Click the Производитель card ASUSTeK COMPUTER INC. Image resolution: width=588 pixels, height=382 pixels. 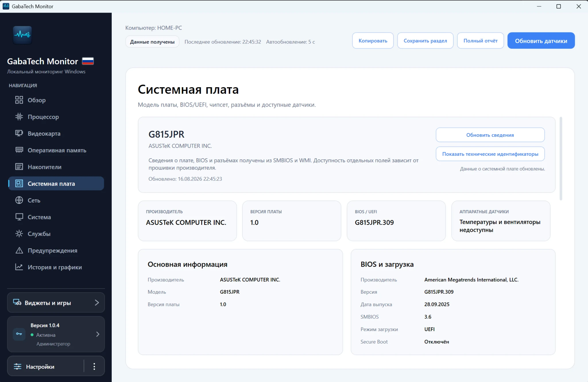tap(187, 221)
